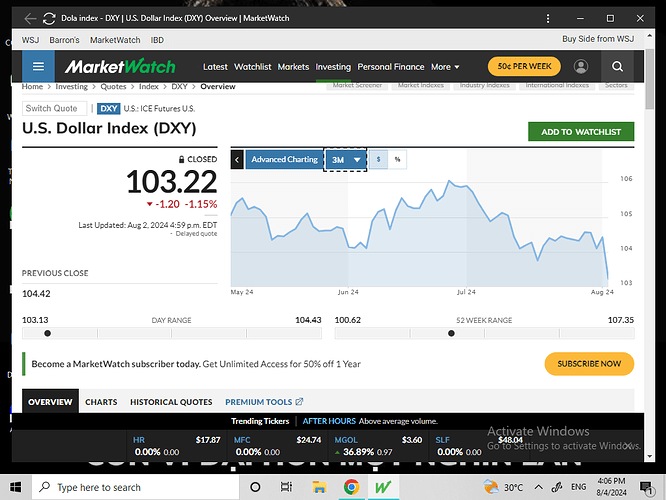Click the weather icon in system tray

491,487
